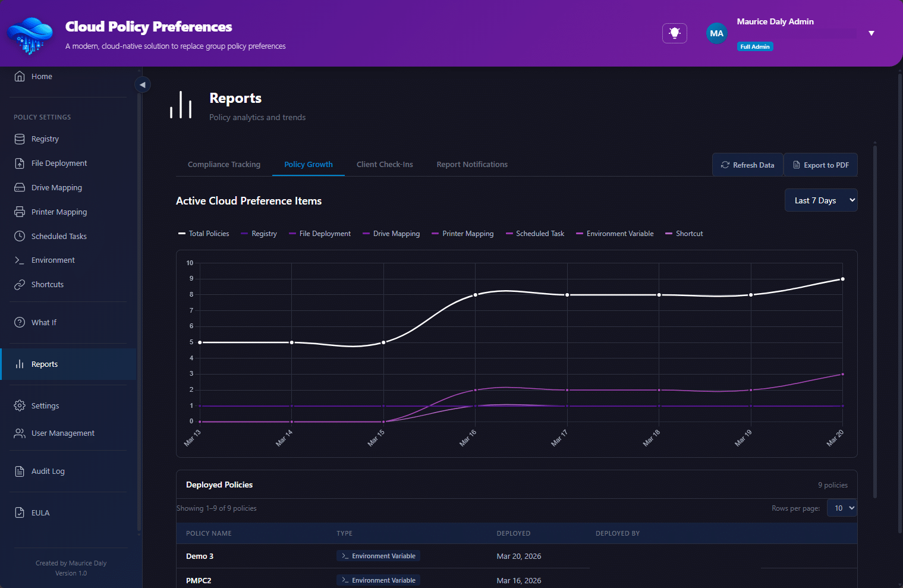Click the Export to PDF button
Screen dimensions: 903x588
(x=820, y=165)
